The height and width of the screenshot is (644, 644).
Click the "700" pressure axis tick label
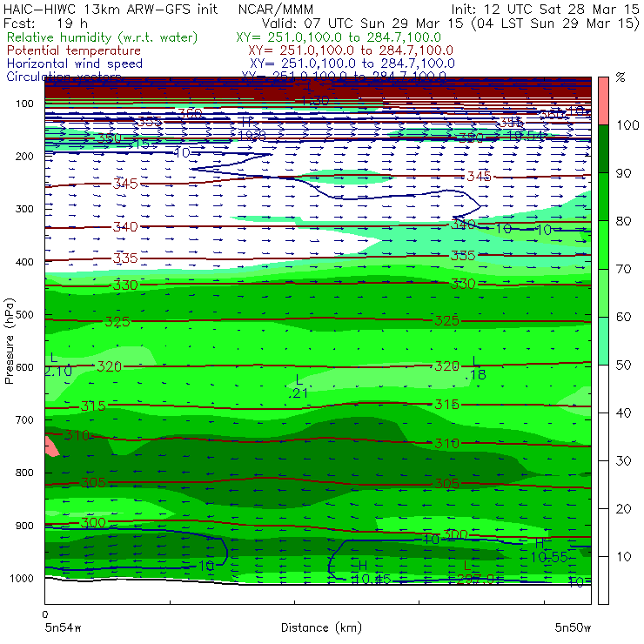24,419
